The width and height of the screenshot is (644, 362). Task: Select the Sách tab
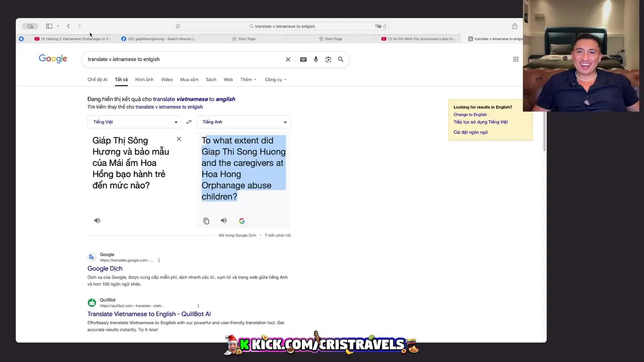point(211,79)
